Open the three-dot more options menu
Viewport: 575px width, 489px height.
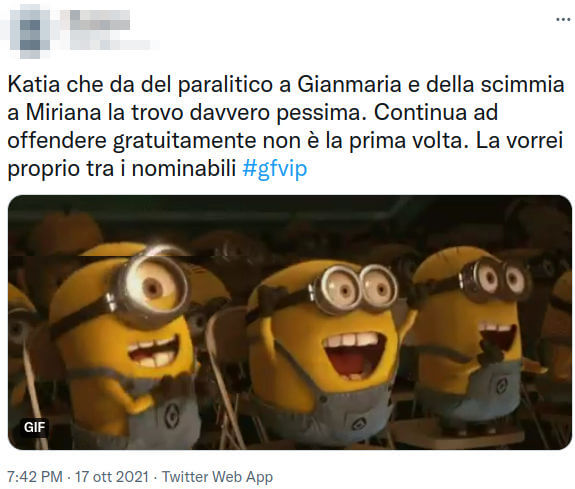pyautogui.click(x=563, y=19)
